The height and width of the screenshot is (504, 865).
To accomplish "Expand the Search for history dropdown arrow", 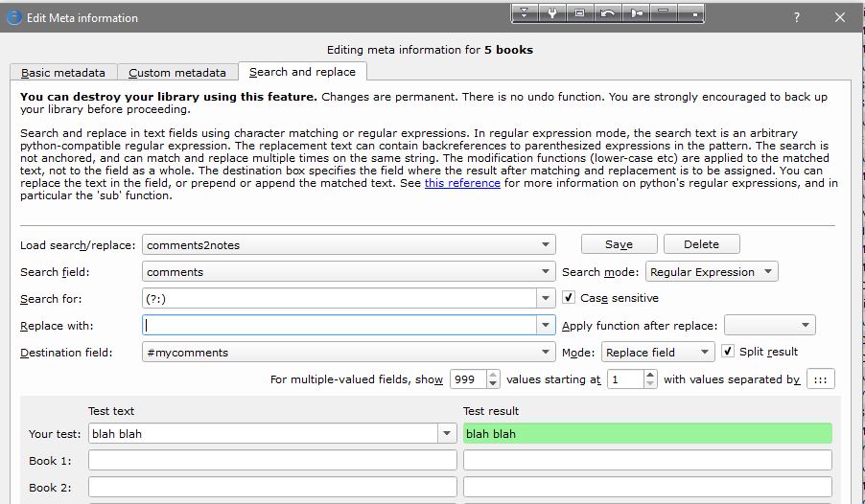I will 546,298.
